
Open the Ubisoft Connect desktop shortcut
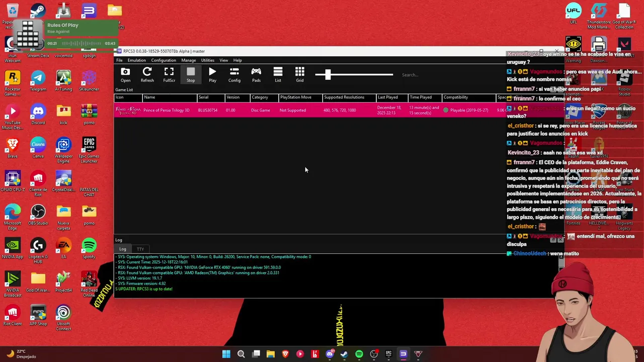click(x=63, y=318)
